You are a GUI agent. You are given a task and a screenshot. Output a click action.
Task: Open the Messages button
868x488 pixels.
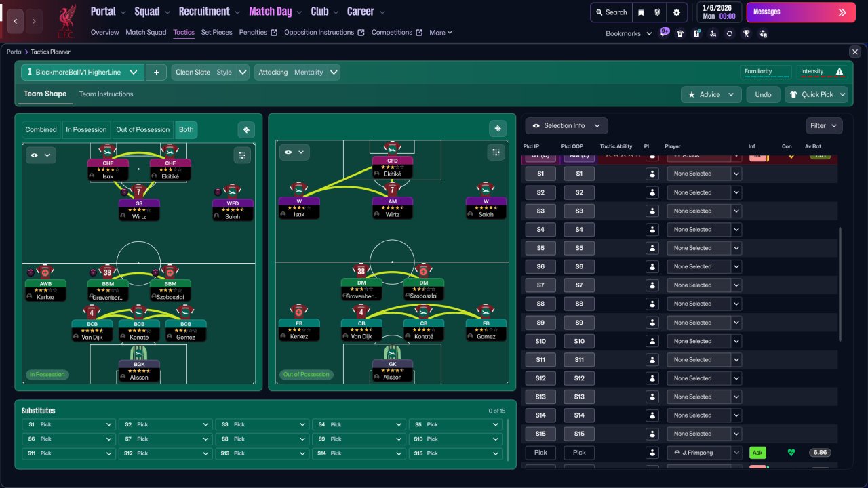pyautogui.click(x=800, y=12)
